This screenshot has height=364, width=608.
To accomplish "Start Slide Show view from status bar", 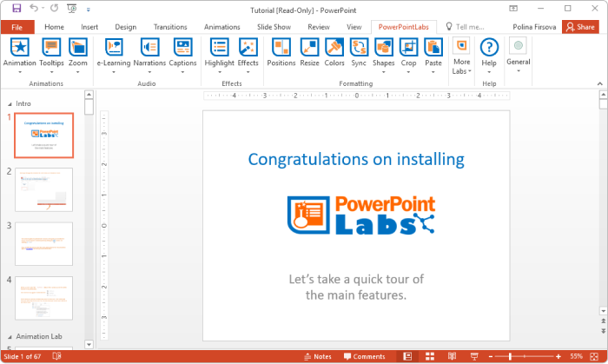I will [474, 356].
